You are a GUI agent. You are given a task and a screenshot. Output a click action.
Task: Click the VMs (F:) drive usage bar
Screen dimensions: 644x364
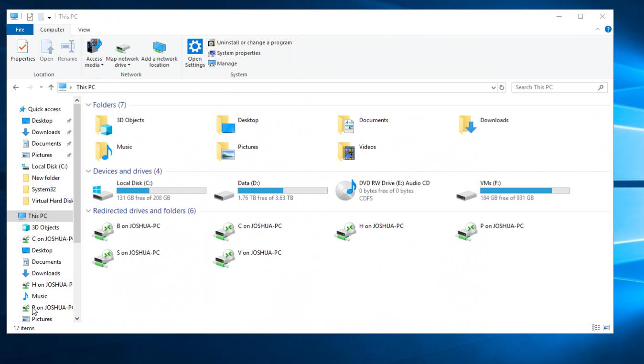point(525,191)
